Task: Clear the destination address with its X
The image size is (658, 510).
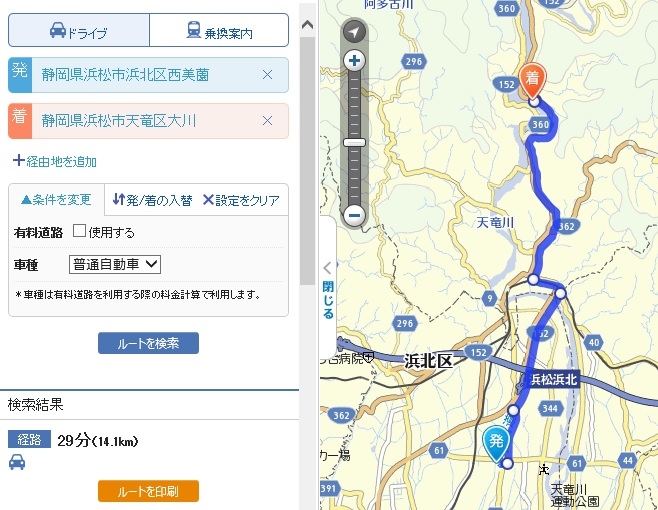Action: 267,121
